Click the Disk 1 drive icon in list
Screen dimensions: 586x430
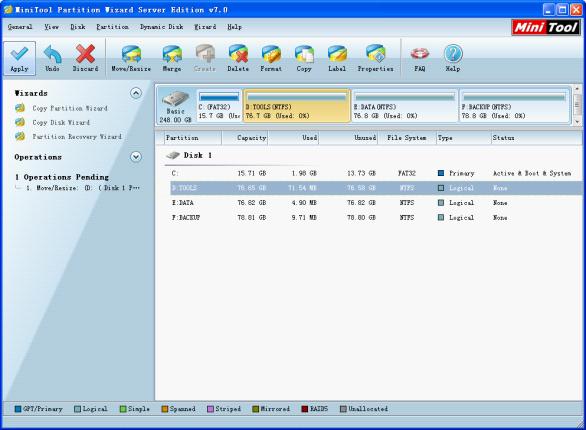[x=173, y=155]
